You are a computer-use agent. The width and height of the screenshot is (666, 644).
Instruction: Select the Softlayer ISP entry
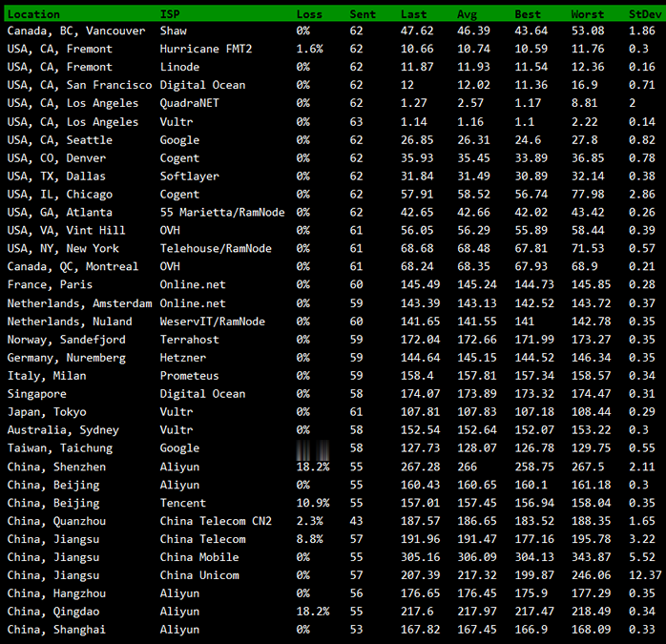point(190,177)
